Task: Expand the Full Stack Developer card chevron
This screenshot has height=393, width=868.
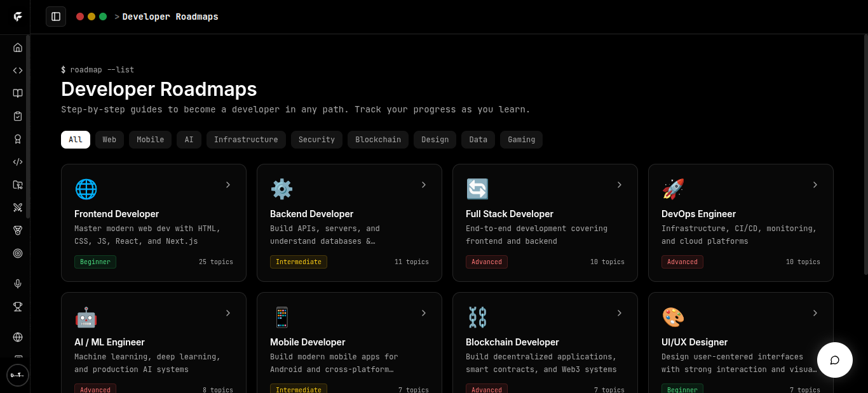Action: 620,185
